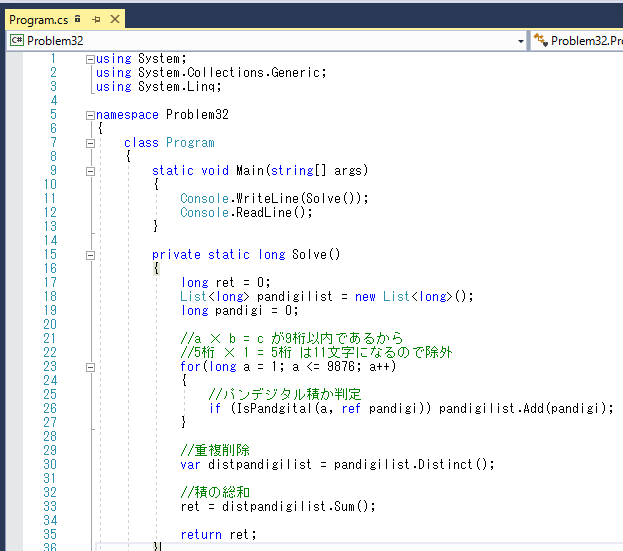Click 'long ret = 0;' line
Screen dimensions: 623x551
point(225,282)
